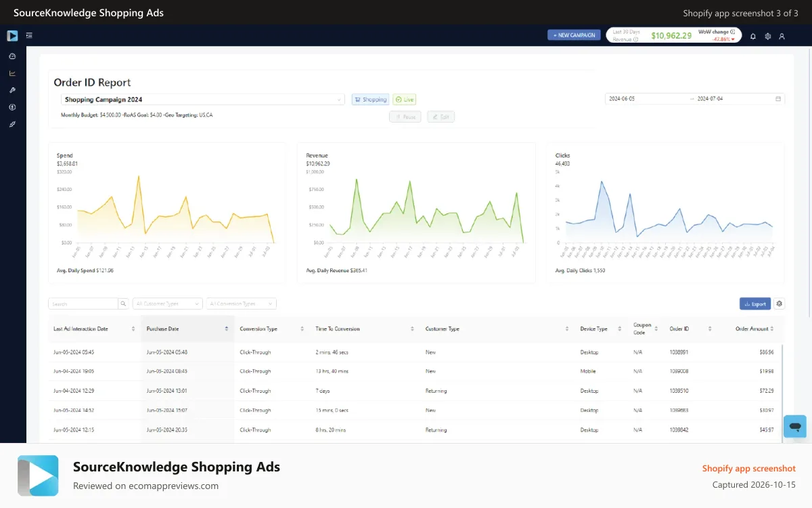Sort by Customer Type column arrows
The image size is (812, 508).
[x=567, y=329]
